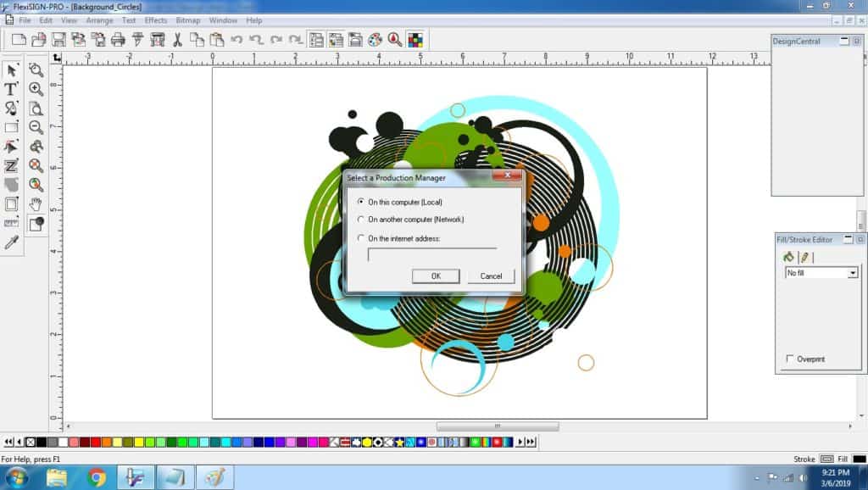Image resolution: width=868 pixels, height=490 pixels.
Task: Select the Pan hand tool
Action: click(36, 203)
